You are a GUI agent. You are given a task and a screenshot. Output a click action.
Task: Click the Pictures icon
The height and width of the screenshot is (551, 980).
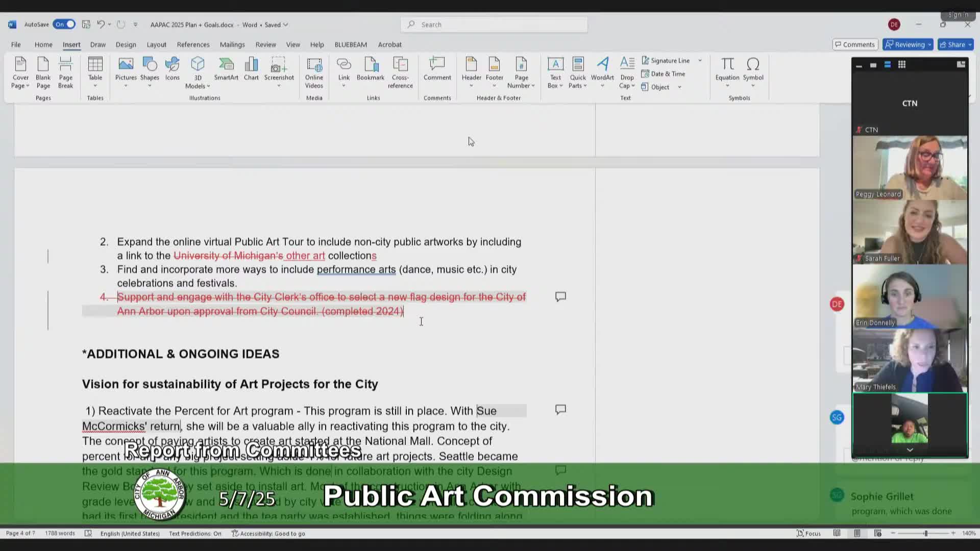click(126, 69)
